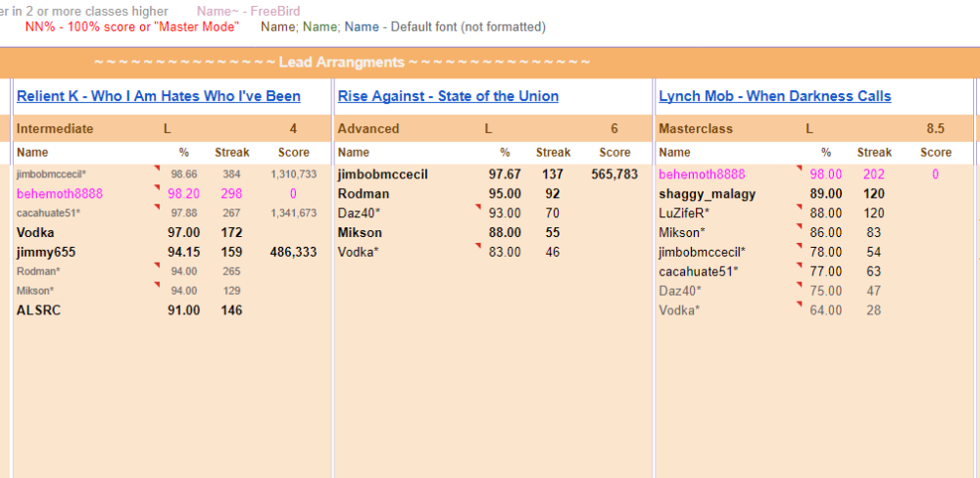This screenshot has height=478, width=980.
Task: Select Vodka row in Relient K table
Action: 171,232
